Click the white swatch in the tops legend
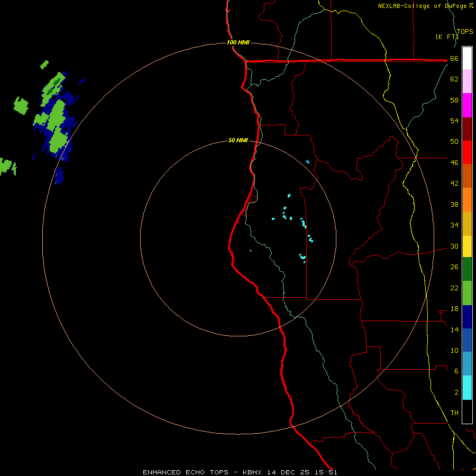Screen dimensions: 476x476 point(467,58)
